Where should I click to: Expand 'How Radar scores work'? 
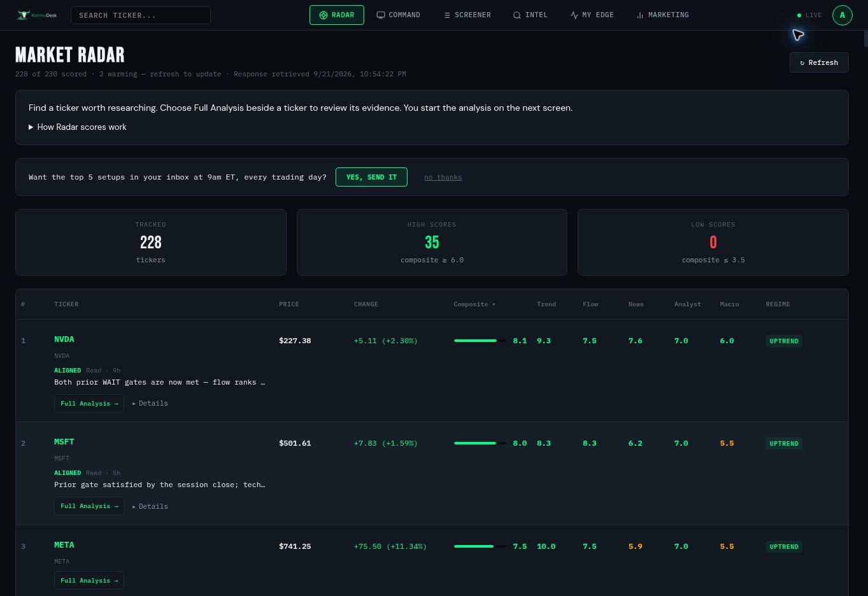pyautogui.click(x=78, y=127)
